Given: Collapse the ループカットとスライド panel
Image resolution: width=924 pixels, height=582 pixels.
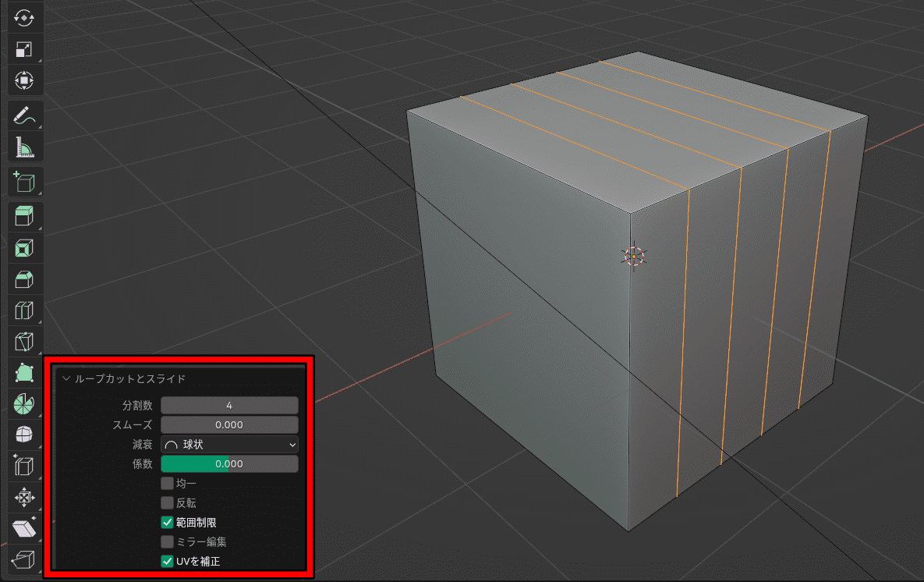Looking at the screenshot, I should point(66,378).
